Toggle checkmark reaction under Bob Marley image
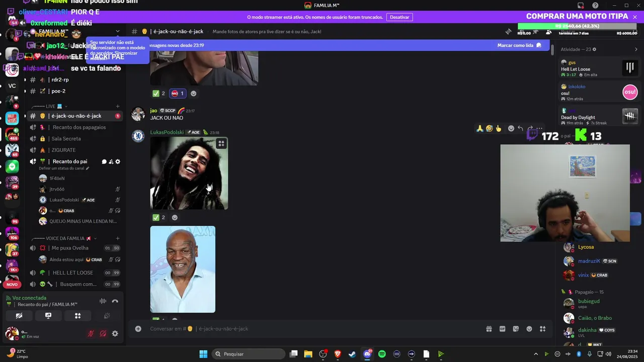644x362 pixels. pyautogui.click(x=159, y=218)
